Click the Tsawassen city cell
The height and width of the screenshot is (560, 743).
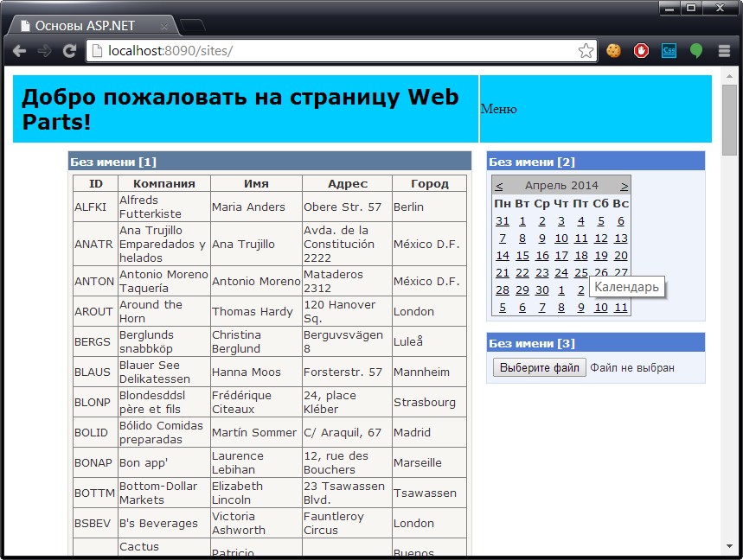429,493
